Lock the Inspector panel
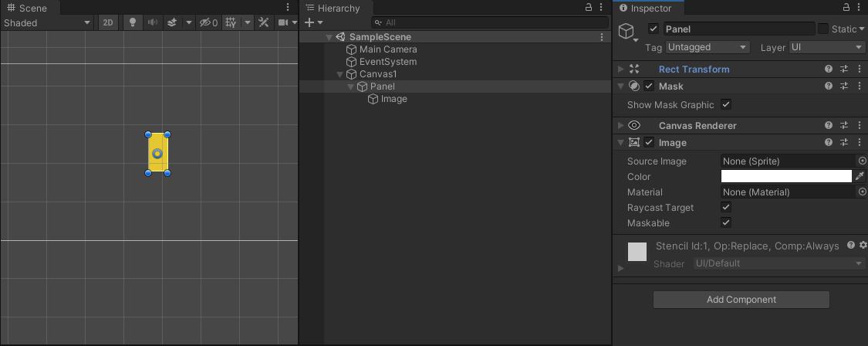Viewport: 868px width, 346px height. 846,8
